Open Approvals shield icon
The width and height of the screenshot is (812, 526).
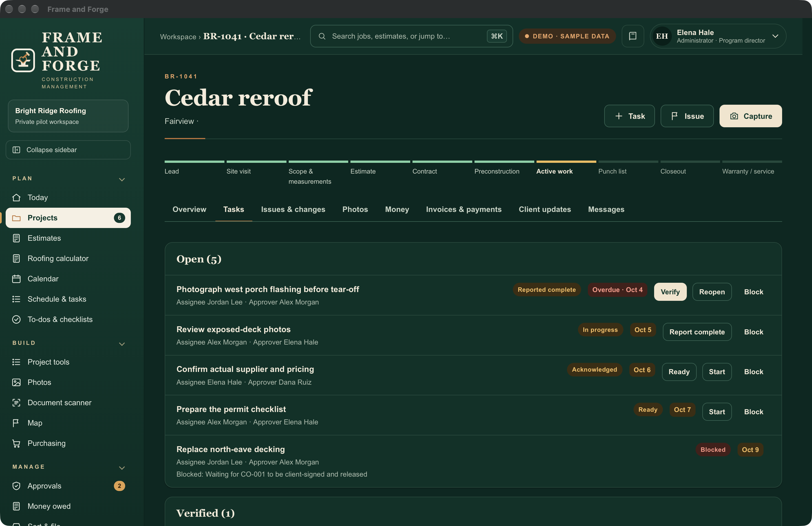pyautogui.click(x=16, y=486)
